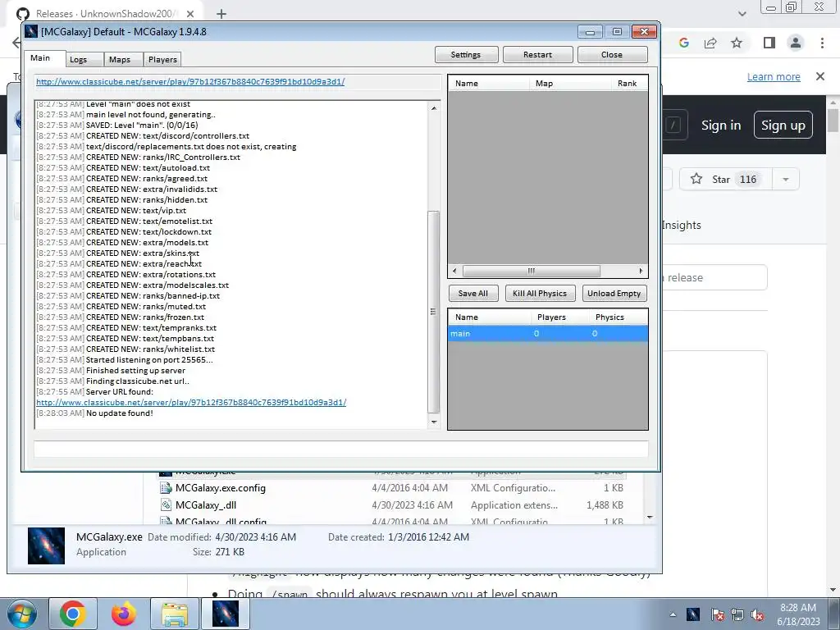840x630 pixels.
Task: Open MCGalaxy server Settings
Action: 466,55
